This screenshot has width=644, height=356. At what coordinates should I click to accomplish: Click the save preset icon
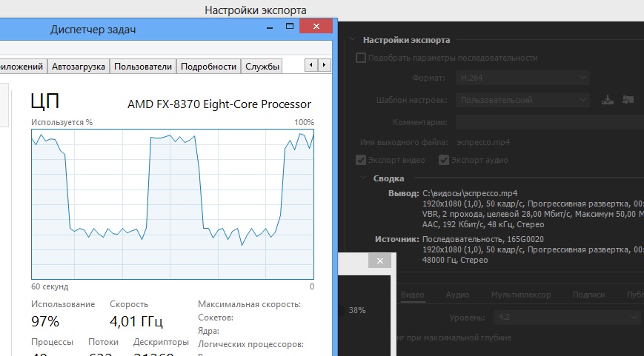click(x=608, y=100)
